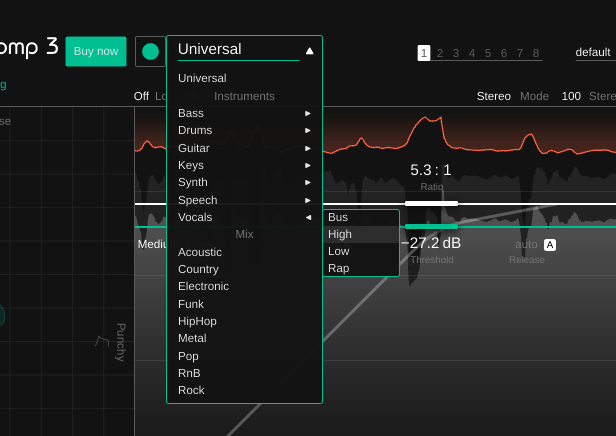
Task: Open the Guitar preset submenu
Action: (244, 148)
